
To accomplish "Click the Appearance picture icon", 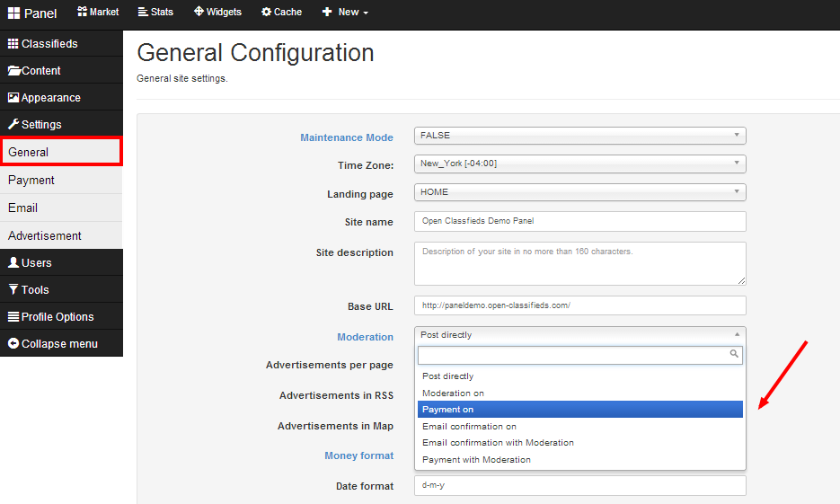I will pos(13,97).
